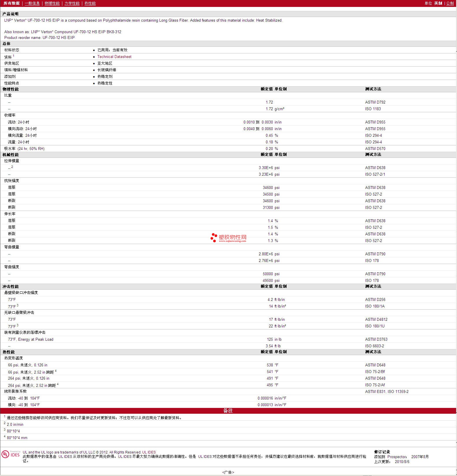Viewport: 457px width, 476px height.
Task: Click footnote 80*10*4 mm note
Action: [17, 438]
